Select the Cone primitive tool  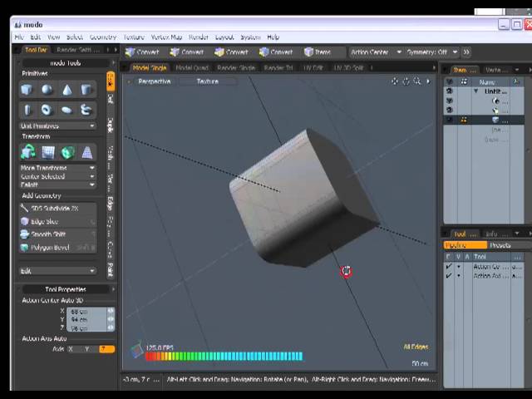pyautogui.click(x=66, y=90)
